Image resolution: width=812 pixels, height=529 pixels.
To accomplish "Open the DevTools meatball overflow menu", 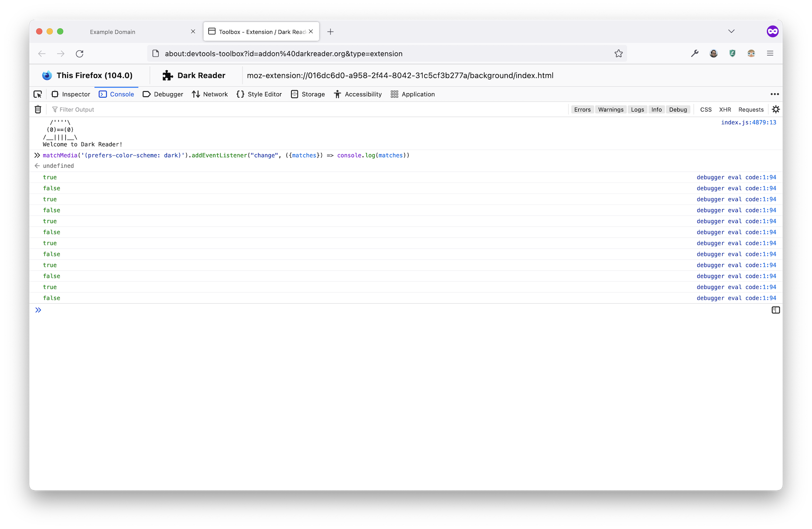I will click(x=774, y=94).
